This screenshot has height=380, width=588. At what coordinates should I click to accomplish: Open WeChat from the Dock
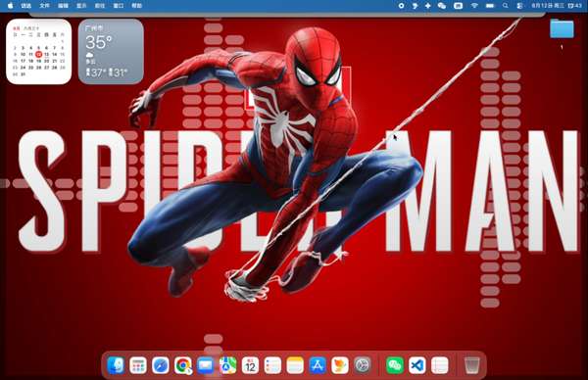[x=395, y=365]
